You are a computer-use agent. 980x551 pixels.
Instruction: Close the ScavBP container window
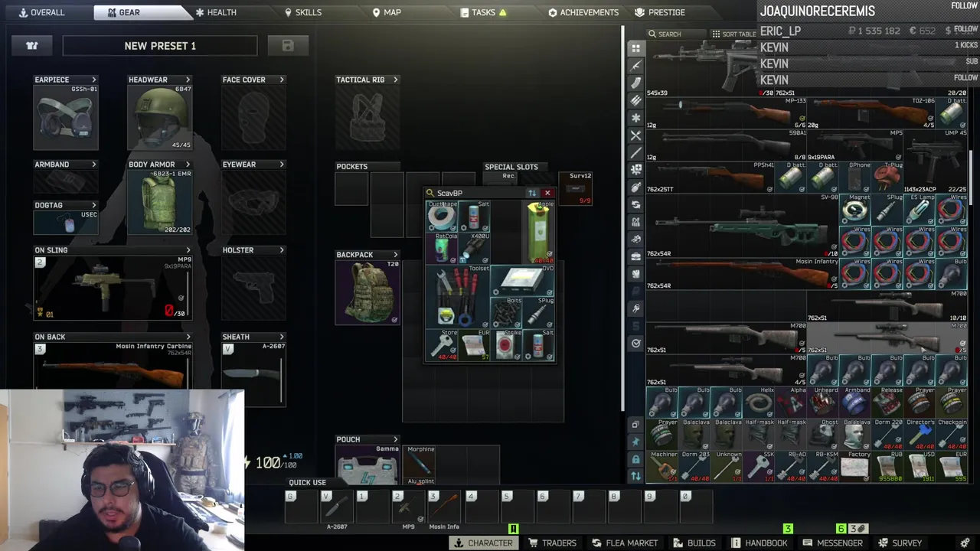coord(547,193)
